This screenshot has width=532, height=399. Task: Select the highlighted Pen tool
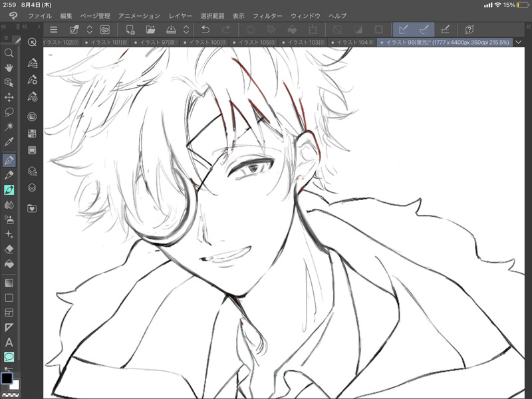pyautogui.click(x=9, y=160)
